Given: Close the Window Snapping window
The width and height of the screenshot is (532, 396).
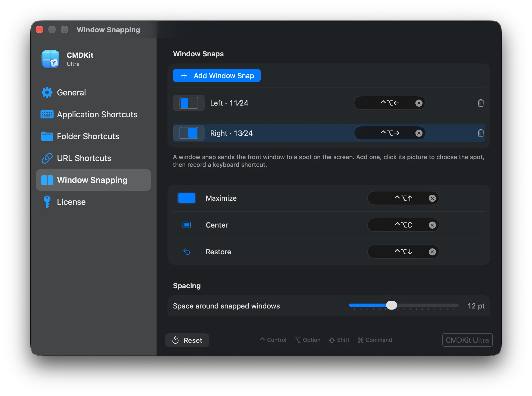Looking at the screenshot, I should pos(39,30).
